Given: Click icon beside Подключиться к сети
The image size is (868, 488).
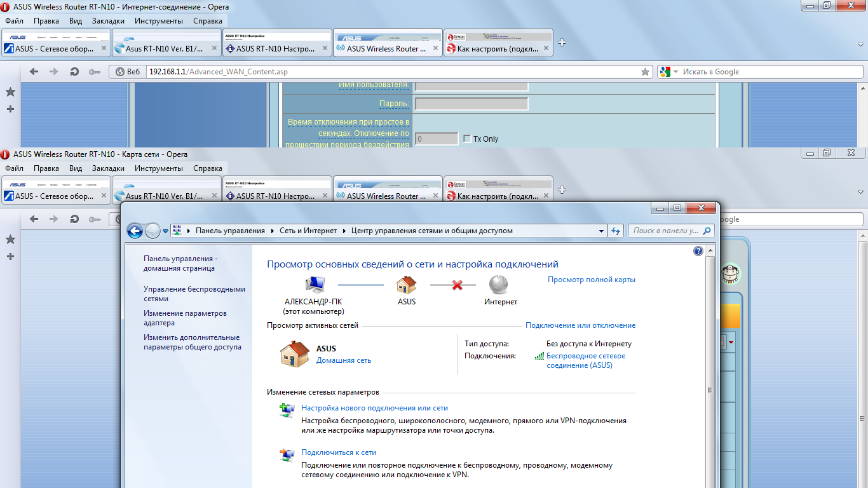Looking at the screenshot, I should coord(287,455).
